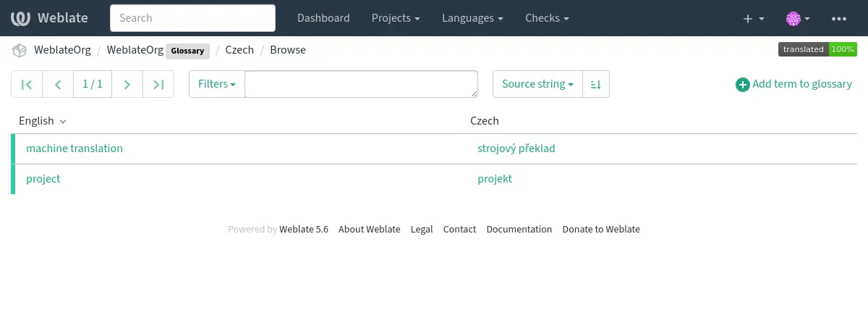Open Weblate 5.6 footer link

tap(304, 229)
